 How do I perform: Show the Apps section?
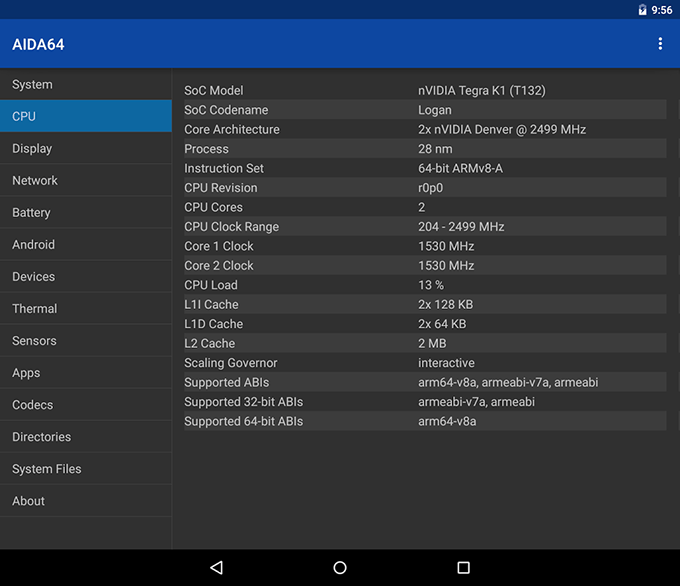pos(86,373)
